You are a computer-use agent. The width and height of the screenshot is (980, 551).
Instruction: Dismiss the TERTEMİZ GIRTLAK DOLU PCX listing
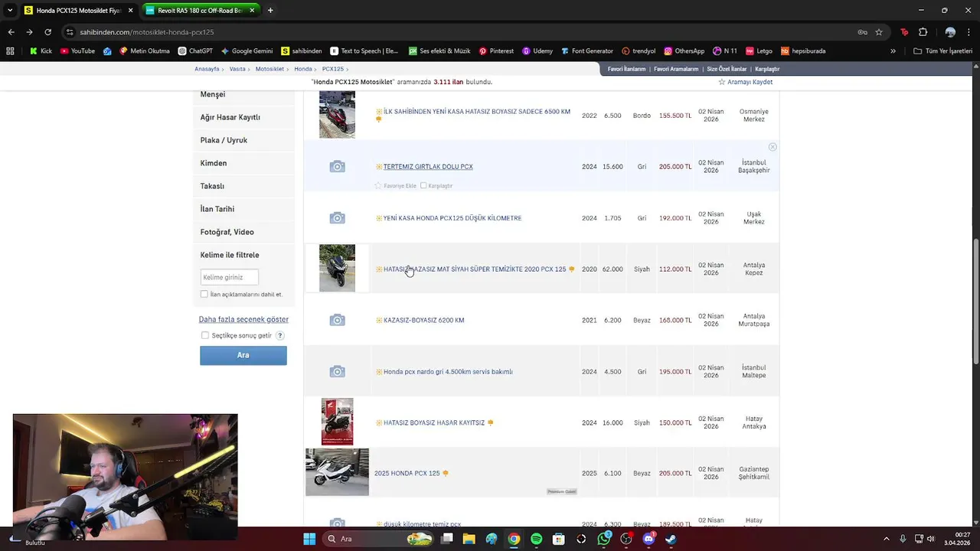click(773, 147)
